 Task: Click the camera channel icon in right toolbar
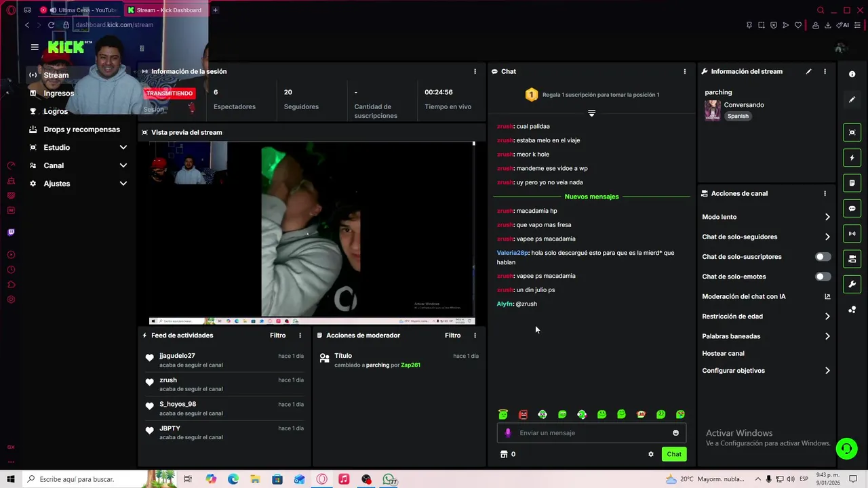pyautogui.click(x=852, y=259)
